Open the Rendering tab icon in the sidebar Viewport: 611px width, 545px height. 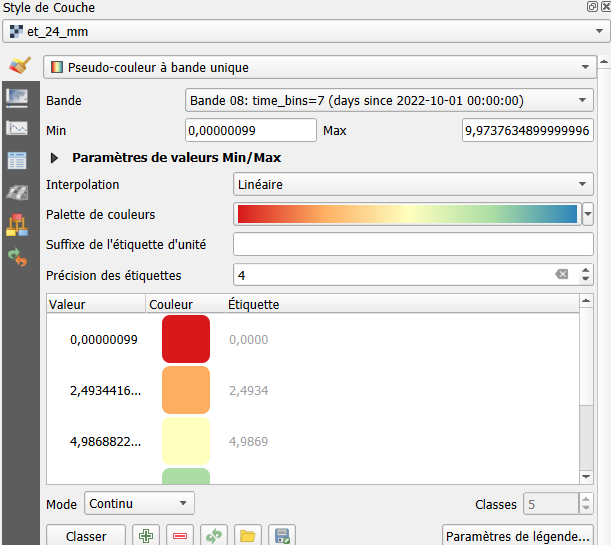click(x=18, y=193)
